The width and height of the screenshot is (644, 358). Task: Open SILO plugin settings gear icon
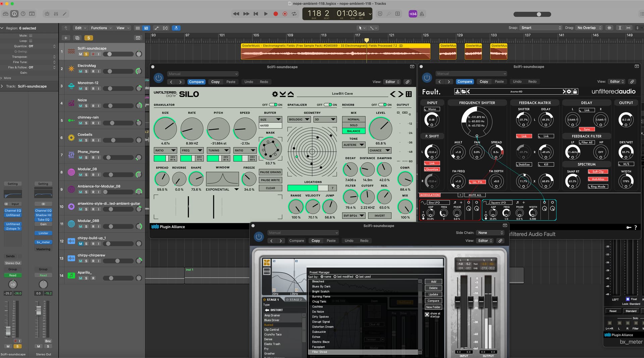[x=275, y=94]
